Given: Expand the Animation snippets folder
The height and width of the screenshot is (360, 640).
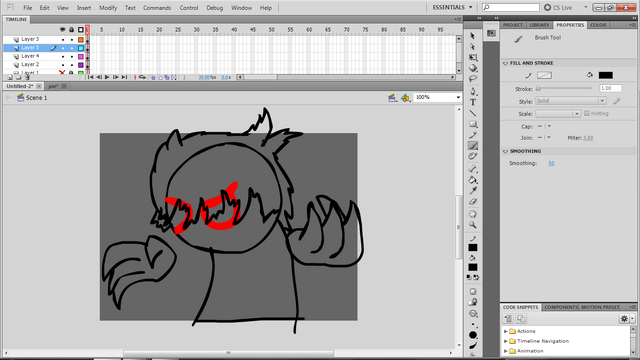Looking at the screenshot, I should 506,351.
